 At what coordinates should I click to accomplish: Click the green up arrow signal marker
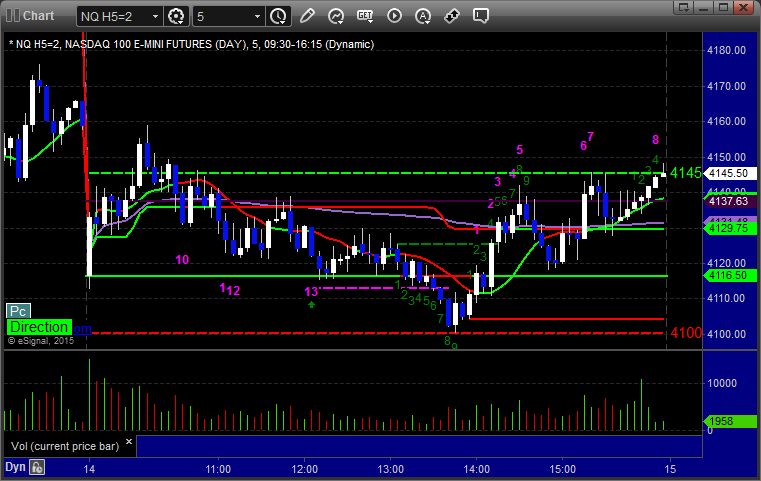[x=312, y=304]
